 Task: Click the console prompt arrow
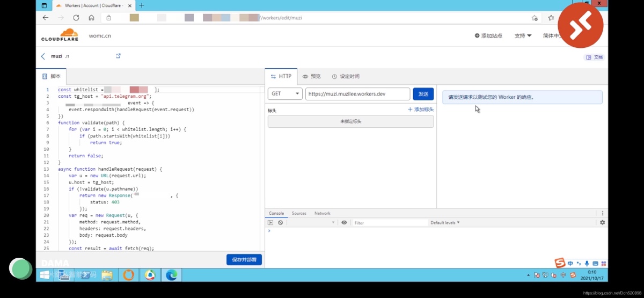click(x=269, y=231)
